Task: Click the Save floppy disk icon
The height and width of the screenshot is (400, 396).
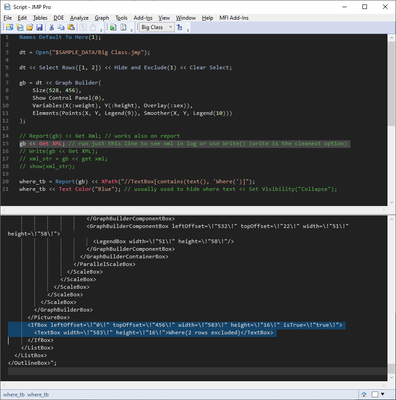Action: point(39,27)
